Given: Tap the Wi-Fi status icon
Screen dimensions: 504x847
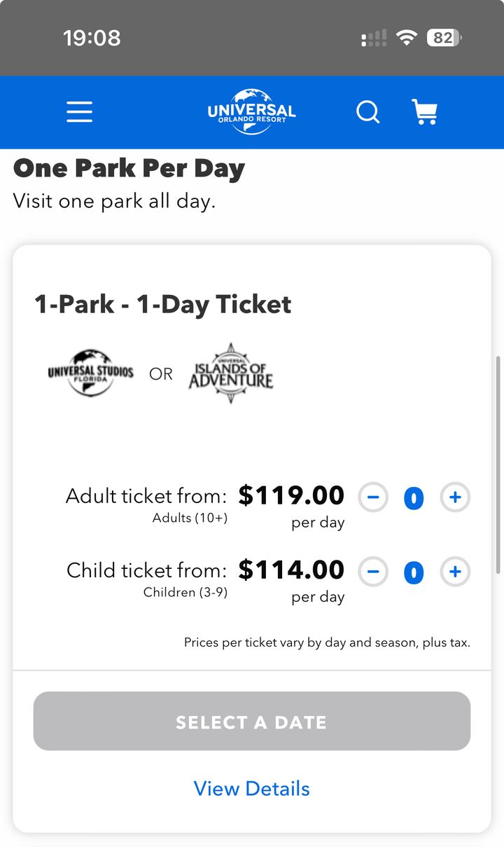Looking at the screenshot, I should click(x=406, y=38).
